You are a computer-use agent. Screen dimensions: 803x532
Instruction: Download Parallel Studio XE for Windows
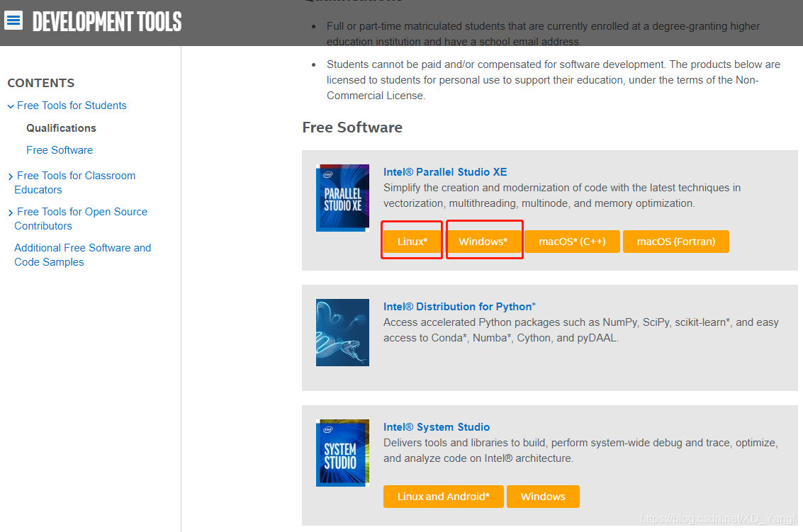click(483, 241)
